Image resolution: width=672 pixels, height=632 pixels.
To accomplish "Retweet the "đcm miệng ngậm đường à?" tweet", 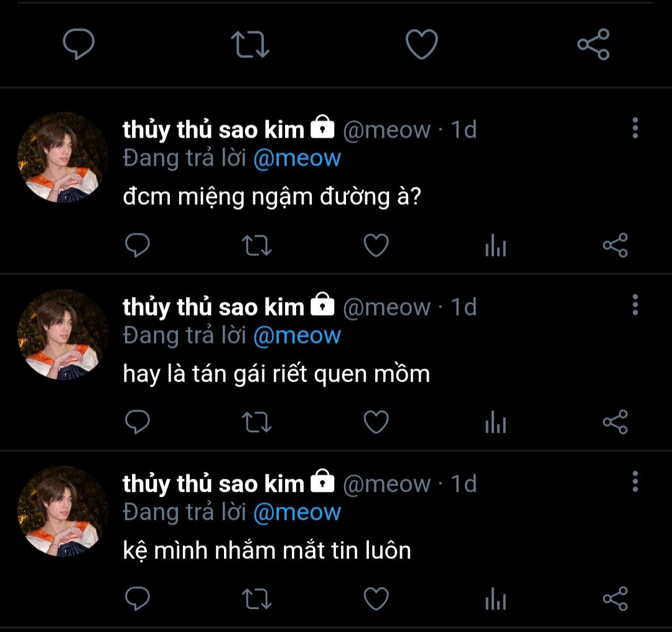I will coord(256,246).
